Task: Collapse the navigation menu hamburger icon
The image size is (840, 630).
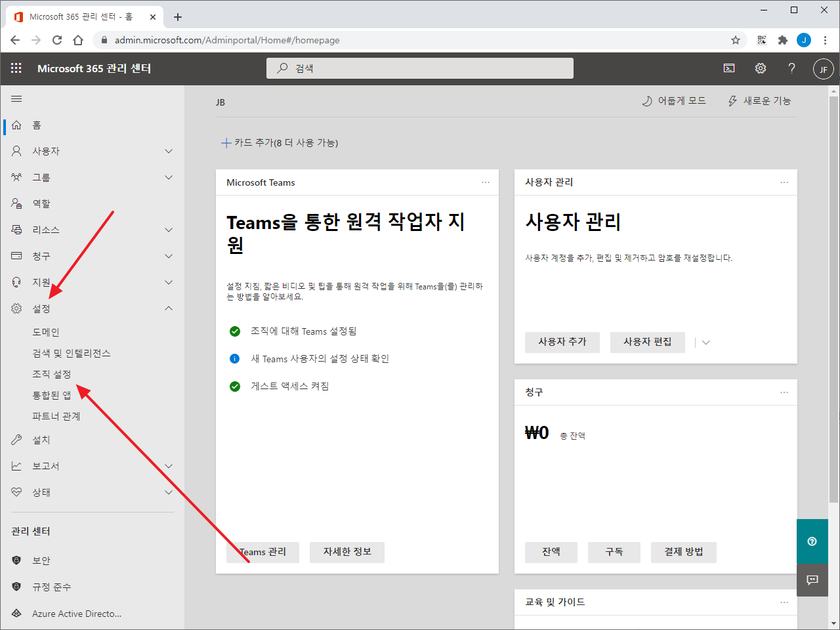Action: pos(16,99)
